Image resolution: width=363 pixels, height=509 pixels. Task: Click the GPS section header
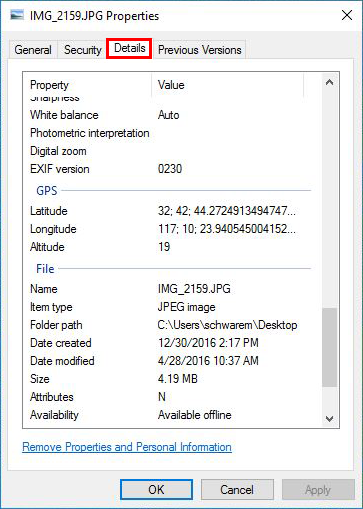click(x=47, y=191)
